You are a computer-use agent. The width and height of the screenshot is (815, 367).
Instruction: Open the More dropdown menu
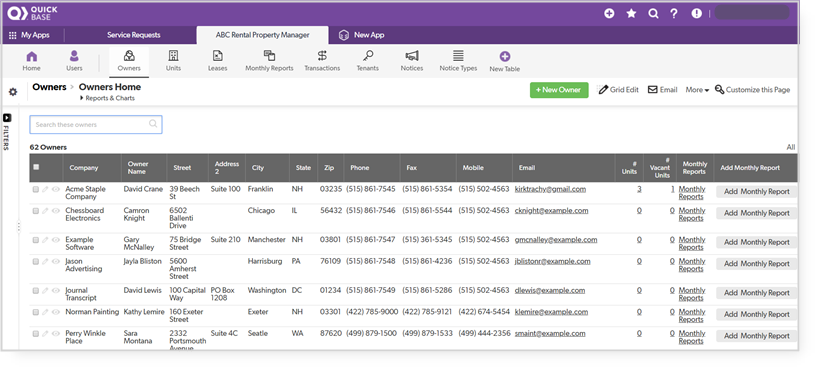[x=697, y=90]
